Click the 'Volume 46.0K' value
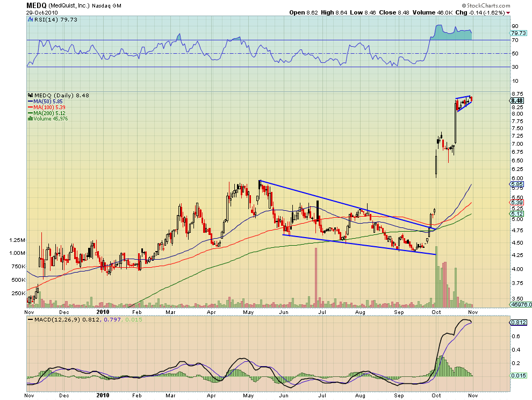Viewport: 532px width, 400px height. pos(433,12)
